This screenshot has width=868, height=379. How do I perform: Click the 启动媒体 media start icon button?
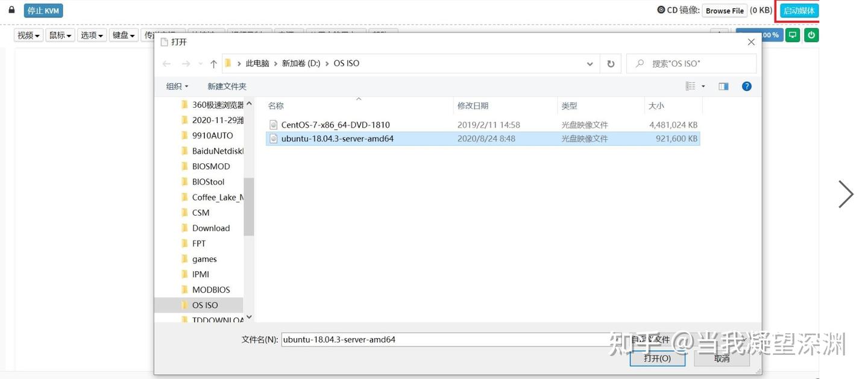coord(799,10)
